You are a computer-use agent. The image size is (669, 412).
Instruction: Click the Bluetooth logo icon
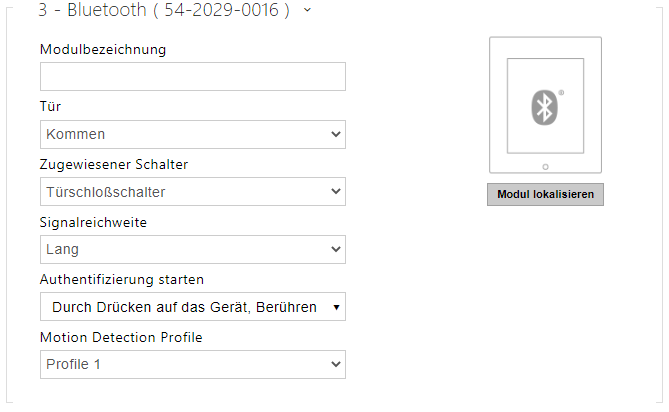544,107
